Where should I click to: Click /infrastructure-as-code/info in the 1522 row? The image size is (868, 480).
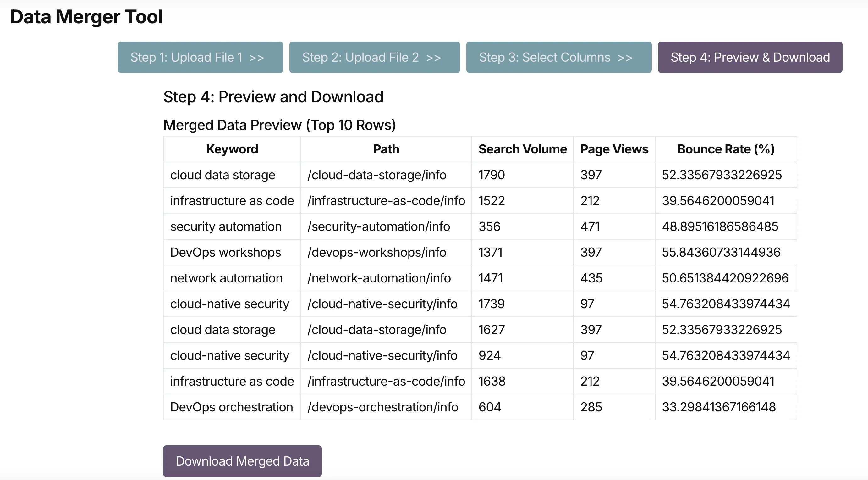tap(386, 201)
